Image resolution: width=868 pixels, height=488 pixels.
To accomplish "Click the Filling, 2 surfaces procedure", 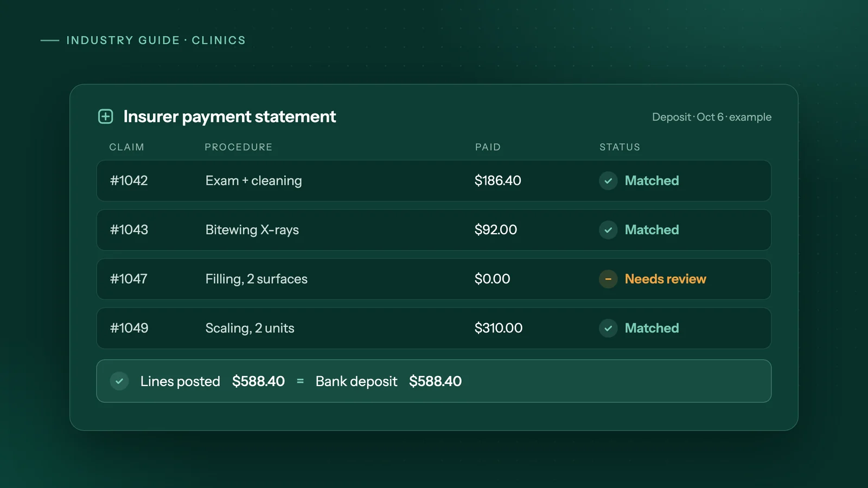I will click(256, 279).
